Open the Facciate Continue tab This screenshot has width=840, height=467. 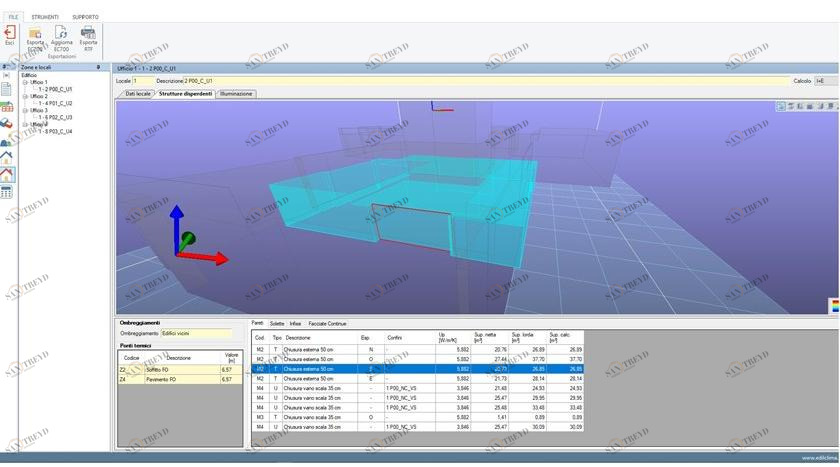(x=327, y=324)
